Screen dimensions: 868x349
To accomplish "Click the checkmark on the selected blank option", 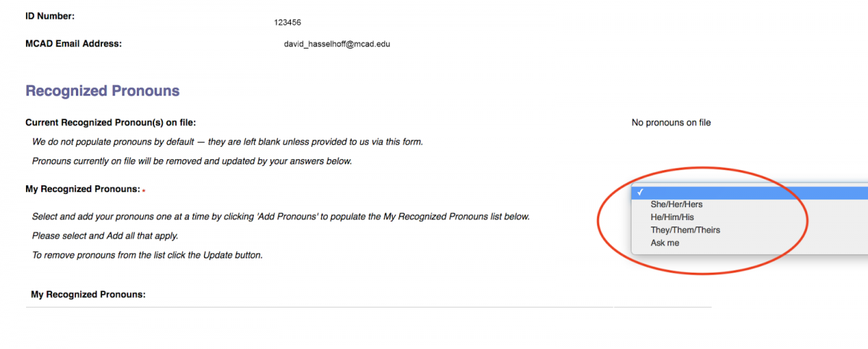I will (x=640, y=192).
